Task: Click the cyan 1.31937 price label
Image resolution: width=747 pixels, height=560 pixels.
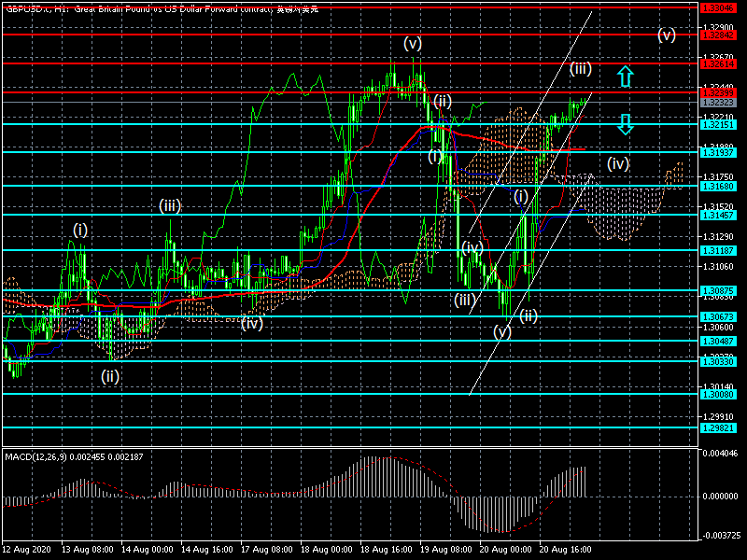Action: coord(717,152)
